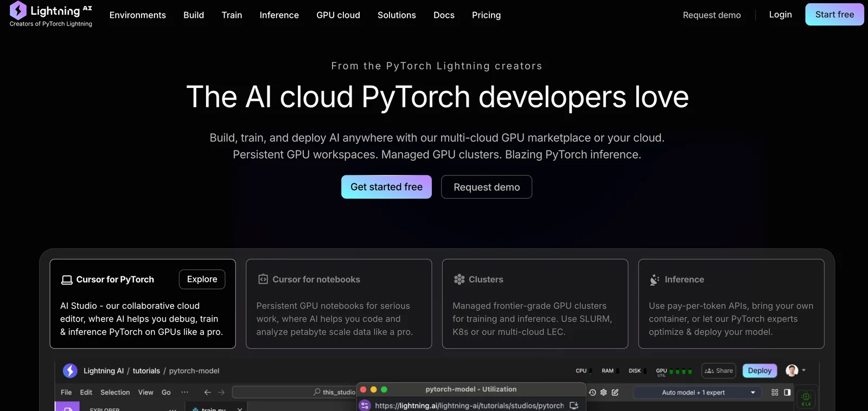Image resolution: width=868 pixels, height=411 pixels.
Task: Open the Solutions menu
Action: coord(397,15)
